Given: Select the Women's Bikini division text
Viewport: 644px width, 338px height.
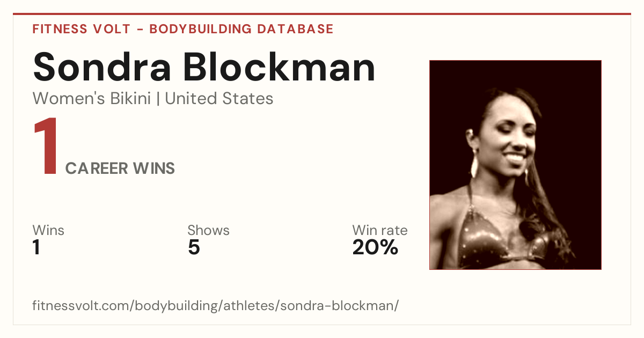Looking at the screenshot, I should click(92, 99).
